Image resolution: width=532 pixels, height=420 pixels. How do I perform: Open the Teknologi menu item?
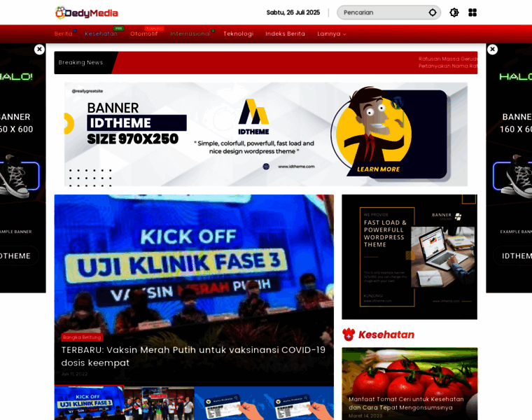click(x=238, y=34)
